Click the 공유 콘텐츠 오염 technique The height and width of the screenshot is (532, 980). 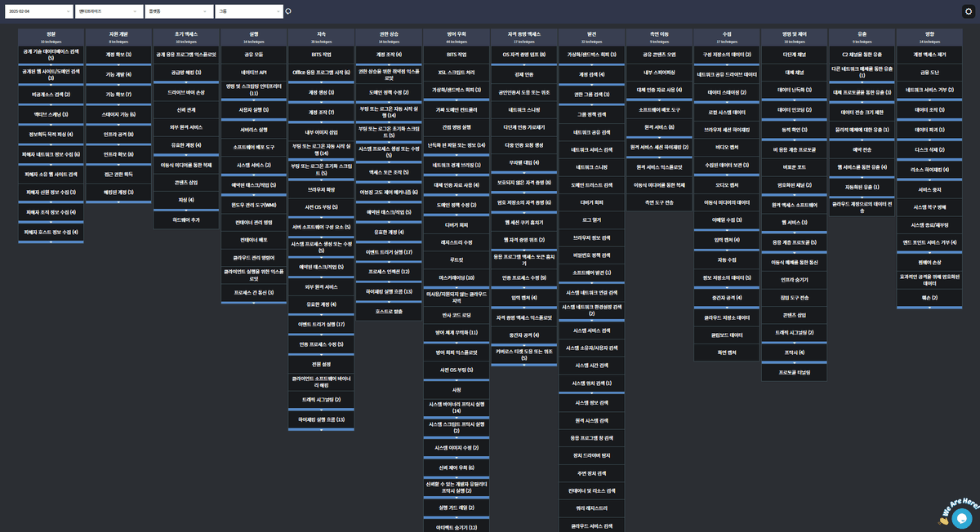[x=659, y=55]
